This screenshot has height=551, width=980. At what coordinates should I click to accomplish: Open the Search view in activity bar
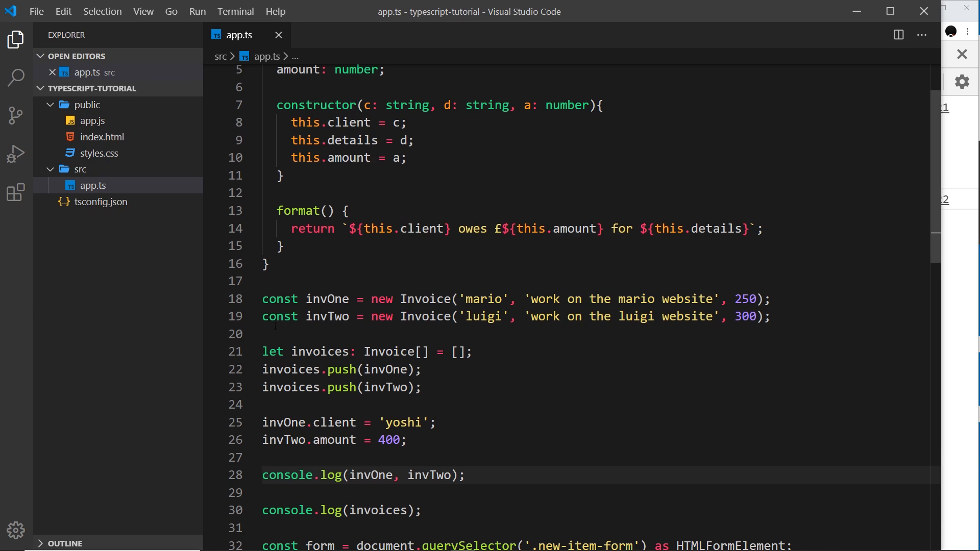coord(16,78)
